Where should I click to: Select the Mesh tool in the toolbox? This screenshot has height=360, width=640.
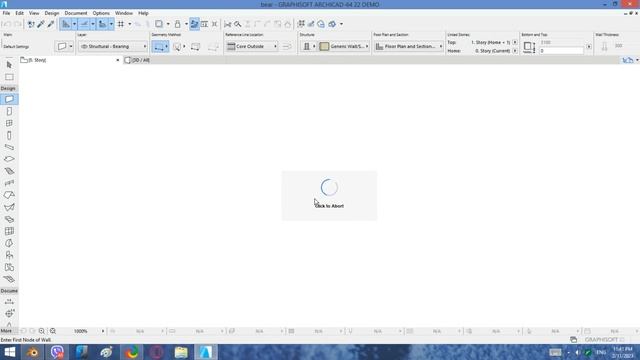coord(9,280)
